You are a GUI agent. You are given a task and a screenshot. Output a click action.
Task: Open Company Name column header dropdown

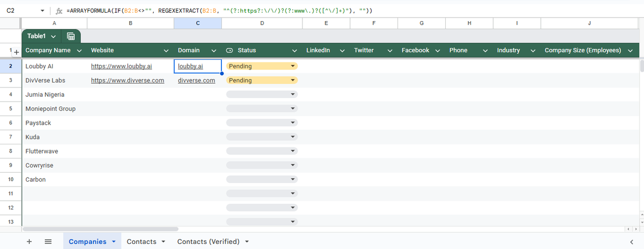pos(79,50)
